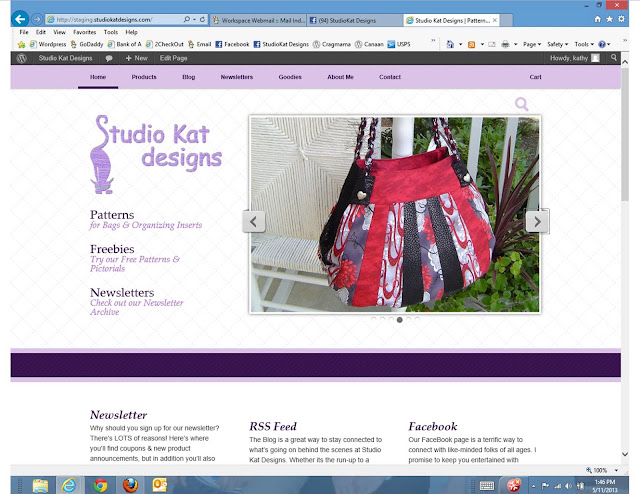Click the admin bar search magnifier

click(613, 58)
